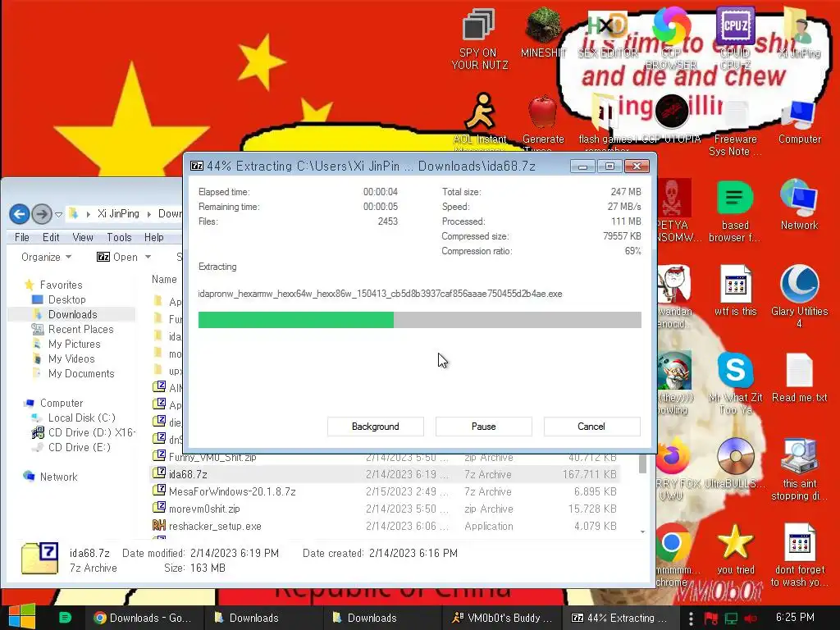Select the ida68.7z file row

[385, 474]
